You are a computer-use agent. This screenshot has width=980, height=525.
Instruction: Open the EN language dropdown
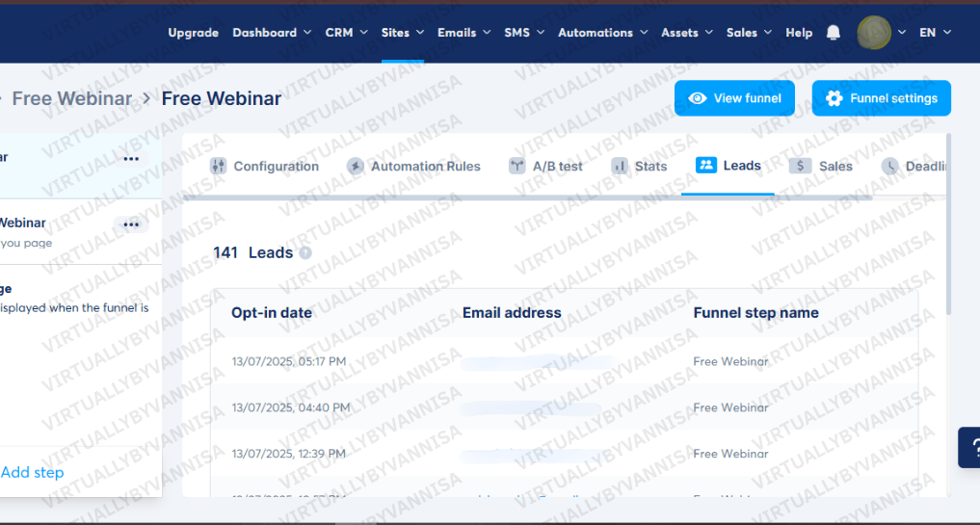935,33
